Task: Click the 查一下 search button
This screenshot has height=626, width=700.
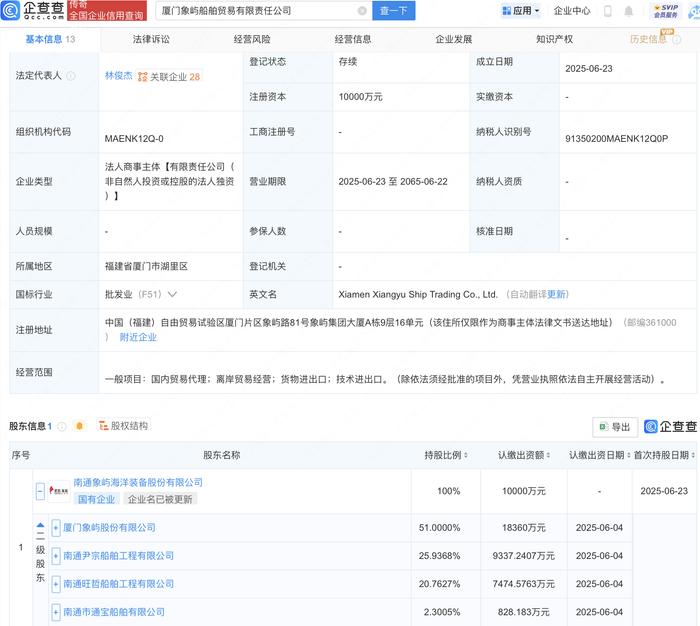Action: coord(393,11)
